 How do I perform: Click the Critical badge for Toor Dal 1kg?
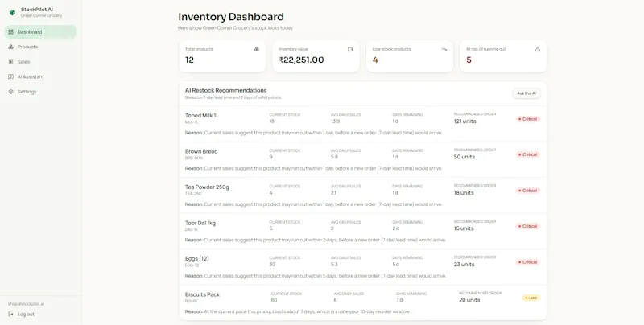528,227
